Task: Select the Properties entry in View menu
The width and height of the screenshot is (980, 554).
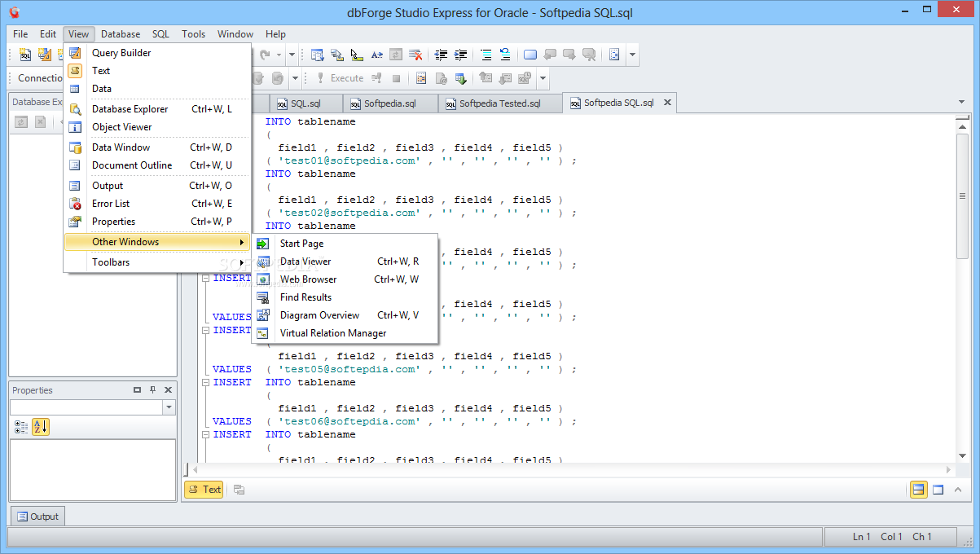Action: pyautogui.click(x=156, y=222)
